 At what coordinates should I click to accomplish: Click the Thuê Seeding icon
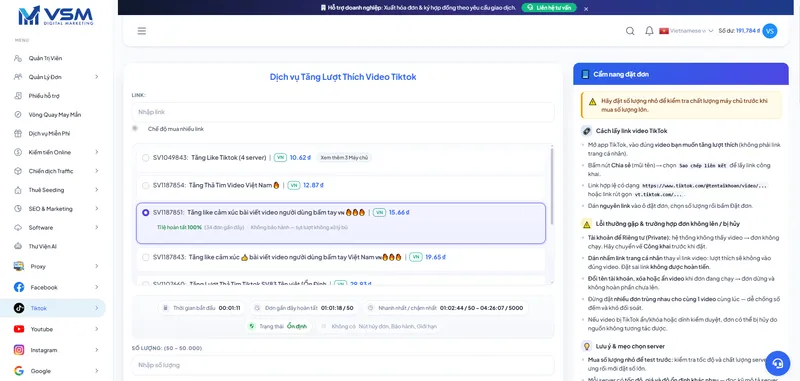coord(18,190)
